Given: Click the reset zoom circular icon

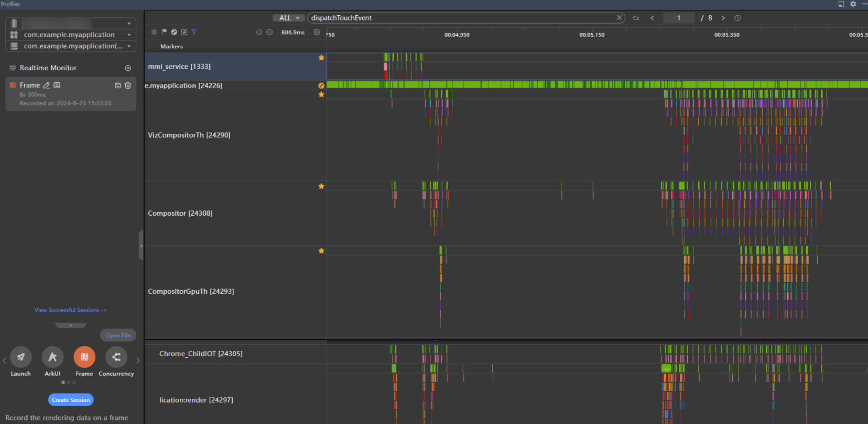Looking at the screenshot, I should 259,32.
